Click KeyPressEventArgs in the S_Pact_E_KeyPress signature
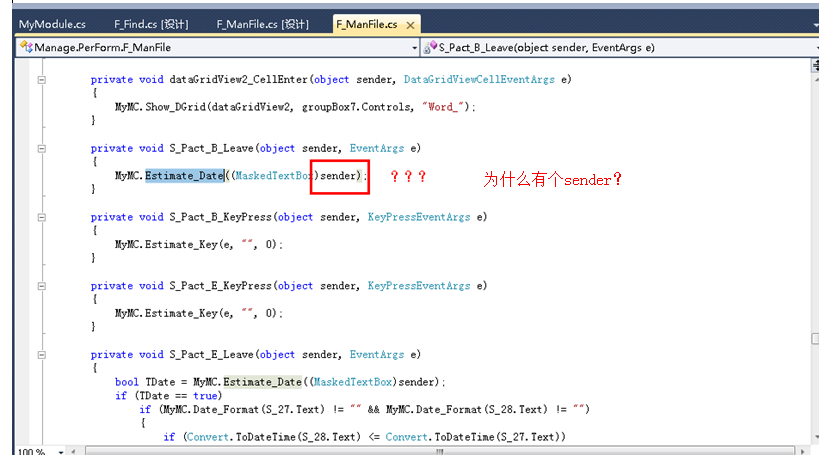This screenshot has width=819, height=455. point(419,286)
